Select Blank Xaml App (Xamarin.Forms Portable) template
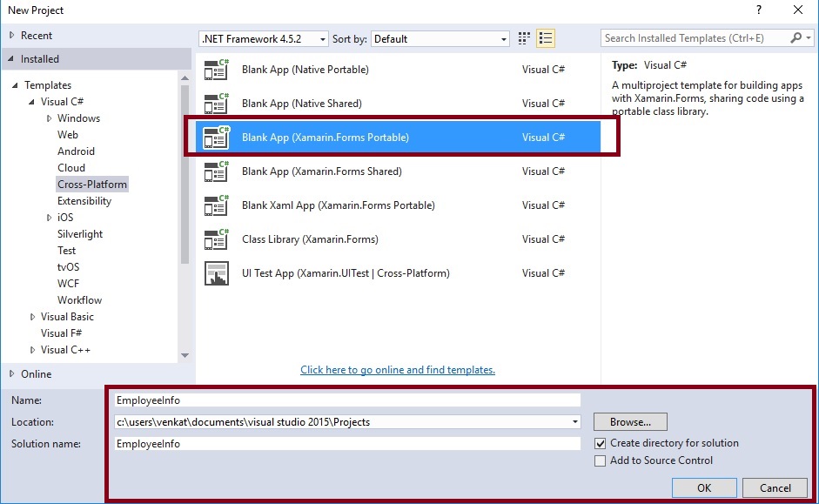 click(x=399, y=205)
